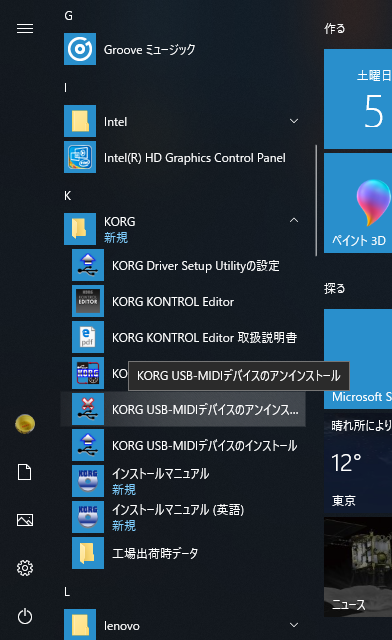Click インストールマニュアル (英語) disc icon
Screen dimensions: 392x640
[x=88, y=517]
